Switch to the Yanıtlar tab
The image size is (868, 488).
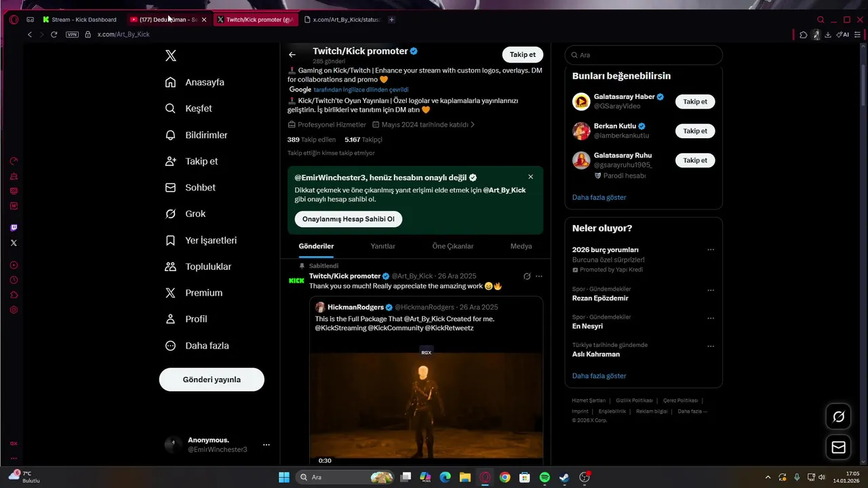[x=382, y=246]
